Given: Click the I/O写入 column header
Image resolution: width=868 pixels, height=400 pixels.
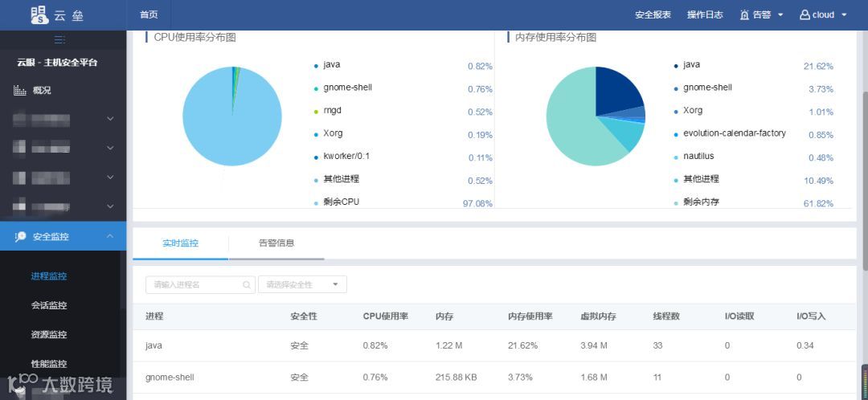Looking at the screenshot, I should (811, 316).
